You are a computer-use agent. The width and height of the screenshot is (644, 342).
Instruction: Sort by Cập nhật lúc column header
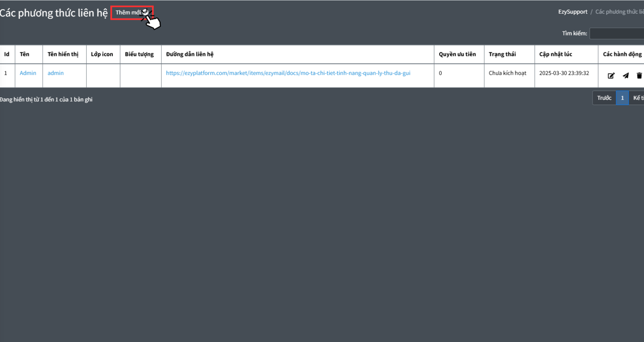pos(555,54)
